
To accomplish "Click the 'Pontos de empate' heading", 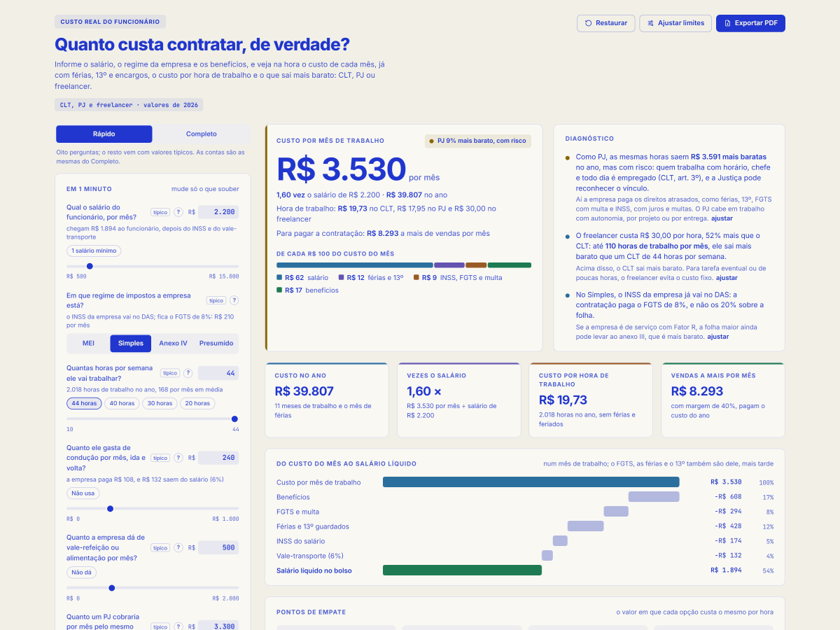I will 311,612.
